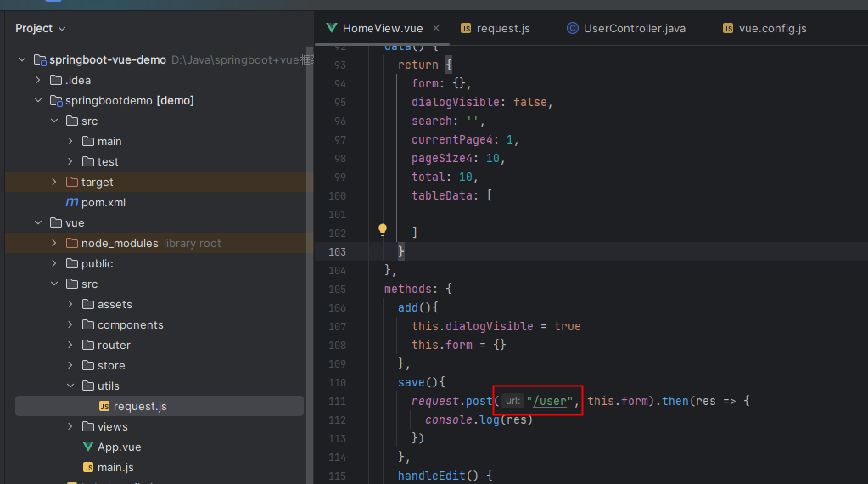Click the Vue icon on HomeView.vue tab

click(x=332, y=28)
